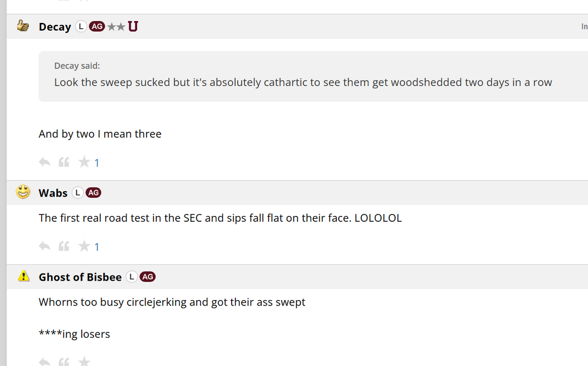Viewport: 588px width, 366px height.
Task: Click the L badge next to Ghost of Bisbee
Action: 132,277
